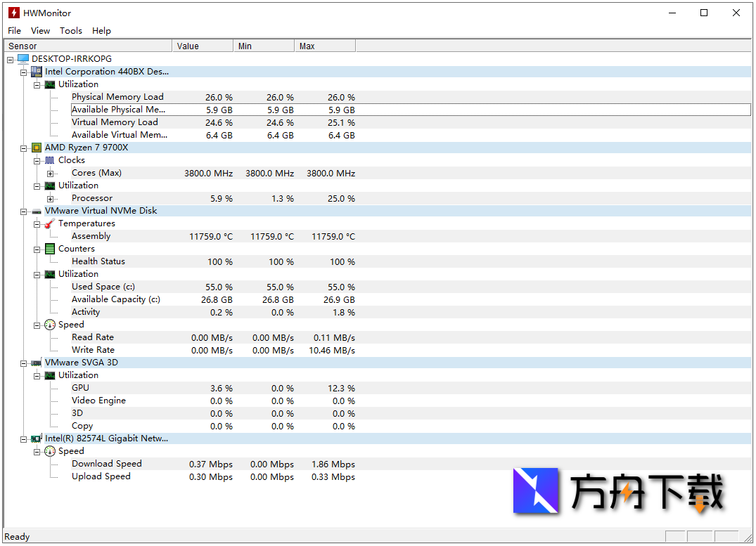The height and width of the screenshot is (546, 756).
Task: Click the VMware Virtual NVMe Disk drive icon
Action: 37,211
